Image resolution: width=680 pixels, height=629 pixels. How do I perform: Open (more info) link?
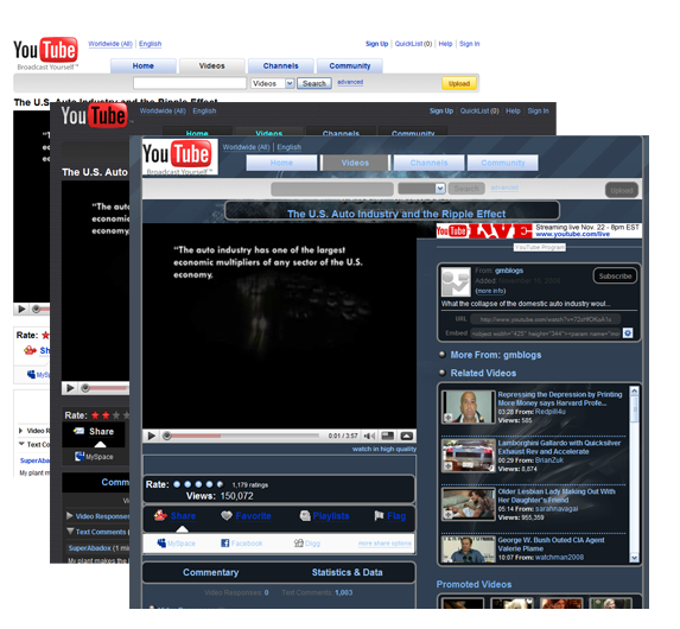point(490,291)
